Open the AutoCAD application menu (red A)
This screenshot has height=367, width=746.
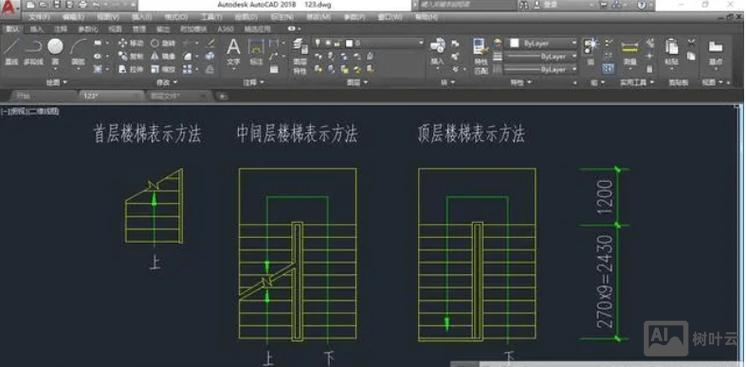[x=10, y=7]
